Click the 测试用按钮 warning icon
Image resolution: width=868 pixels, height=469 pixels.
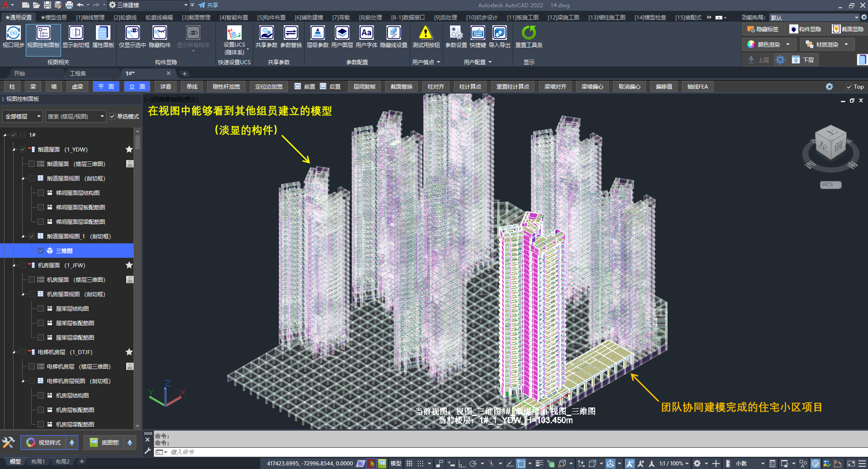(x=425, y=33)
